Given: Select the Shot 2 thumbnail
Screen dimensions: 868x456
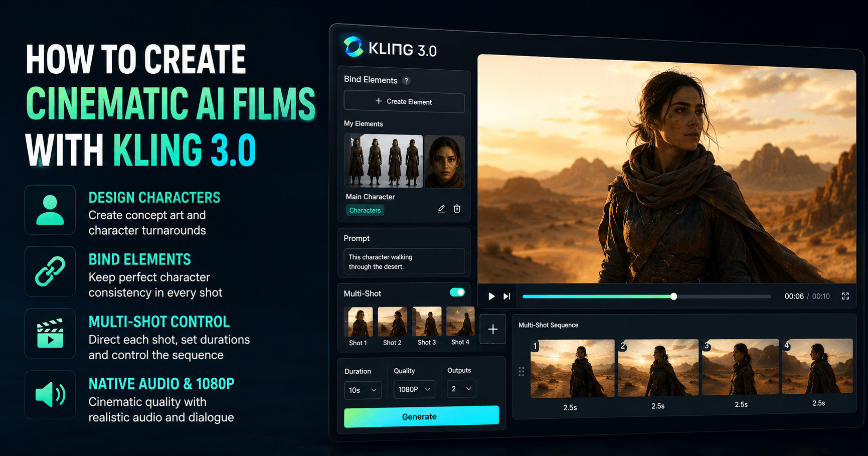Looking at the screenshot, I should [392, 322].
